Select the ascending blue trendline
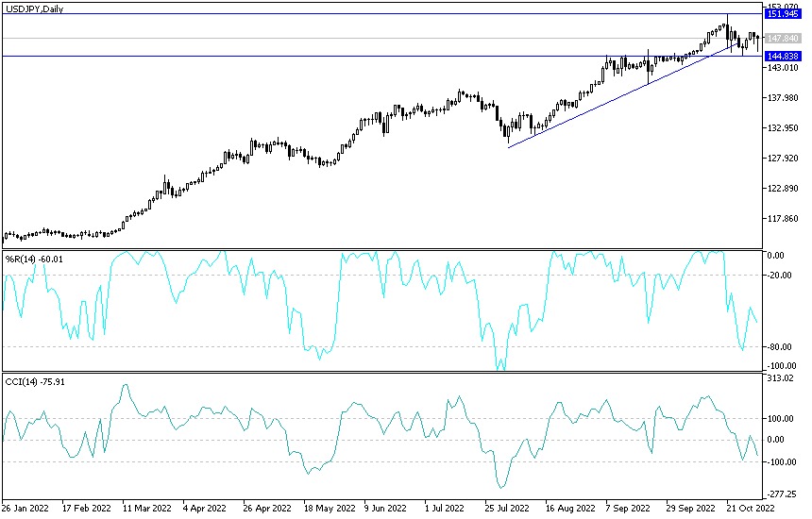 click(621, 95)
